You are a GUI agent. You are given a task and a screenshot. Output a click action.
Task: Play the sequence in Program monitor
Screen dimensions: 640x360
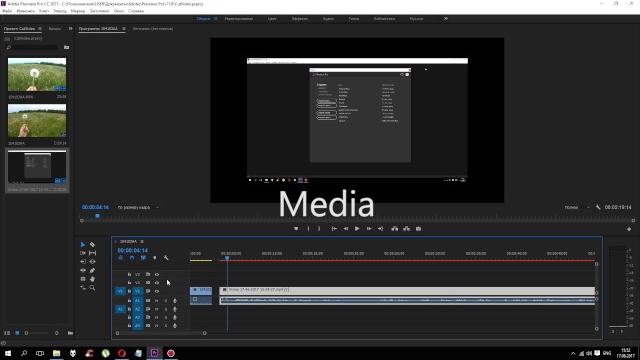[x=357, y=229]
